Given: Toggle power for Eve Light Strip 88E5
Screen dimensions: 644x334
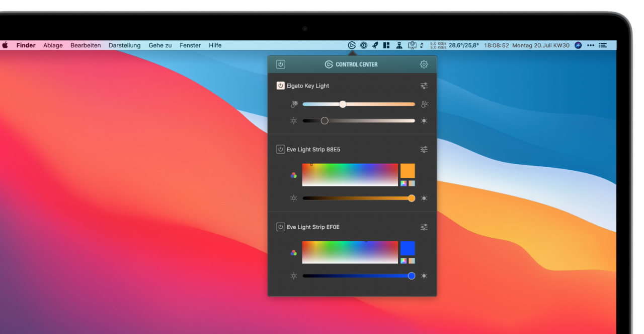Looking at the screenshot, I should click(x=281, y=149).
